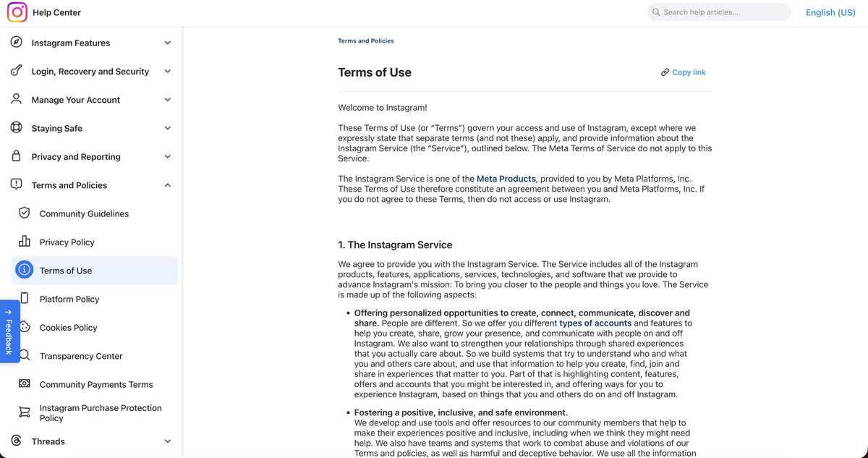Click the shield icon beside Community Guidelines
868x458 pixels.
[25, 213]
